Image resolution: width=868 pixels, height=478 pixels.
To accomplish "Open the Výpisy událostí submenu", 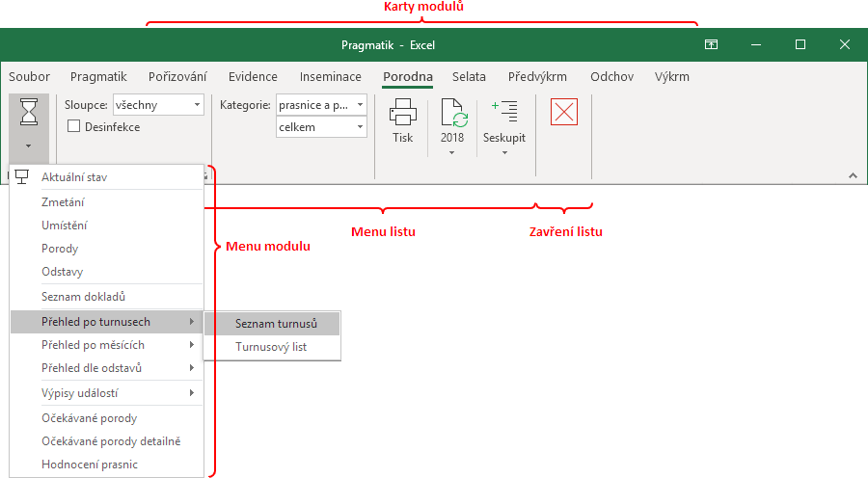I will coord(106,393).
